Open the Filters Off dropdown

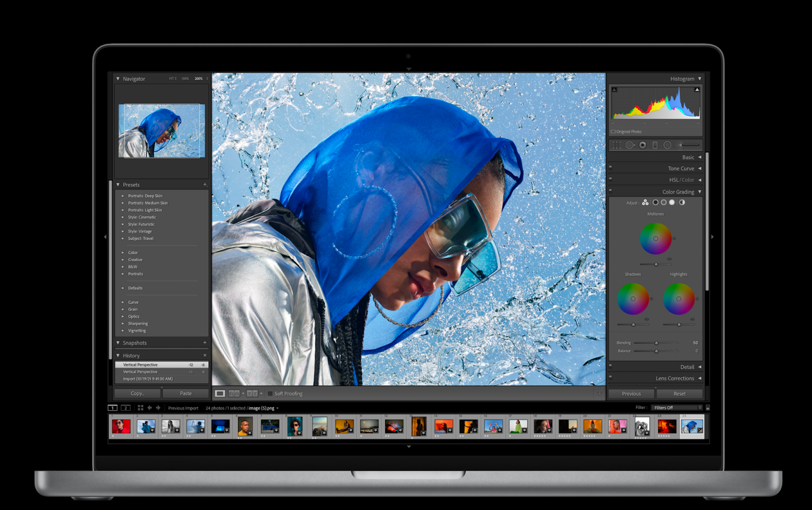pyautogui.click(x=677, y=407)
